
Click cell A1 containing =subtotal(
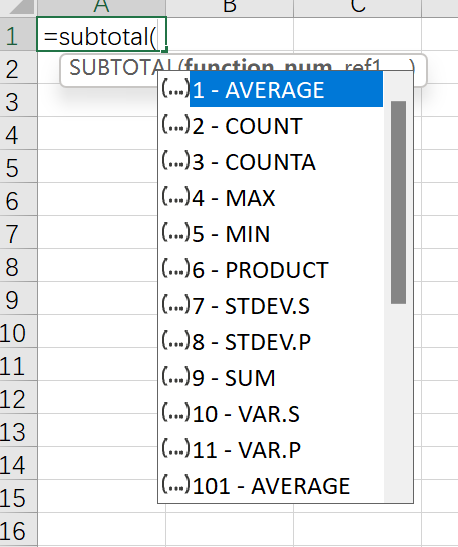click(x=101, y=34)
